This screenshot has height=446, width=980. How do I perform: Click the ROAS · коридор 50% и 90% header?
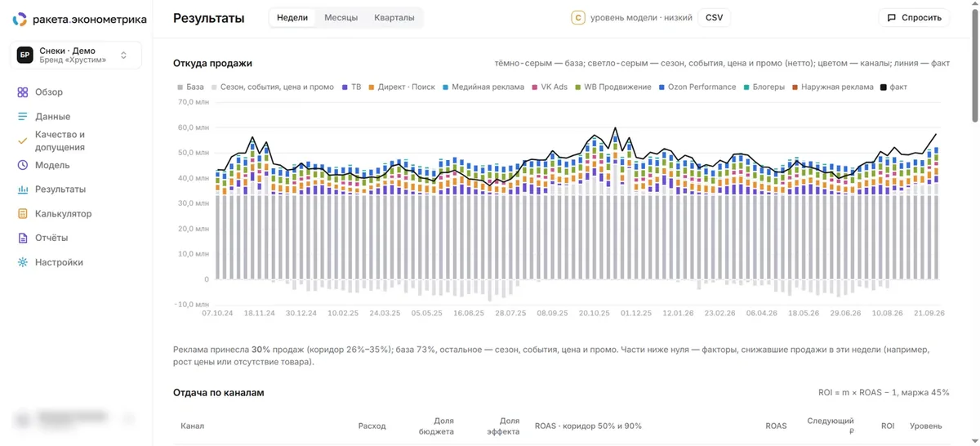tap(587, 426)
